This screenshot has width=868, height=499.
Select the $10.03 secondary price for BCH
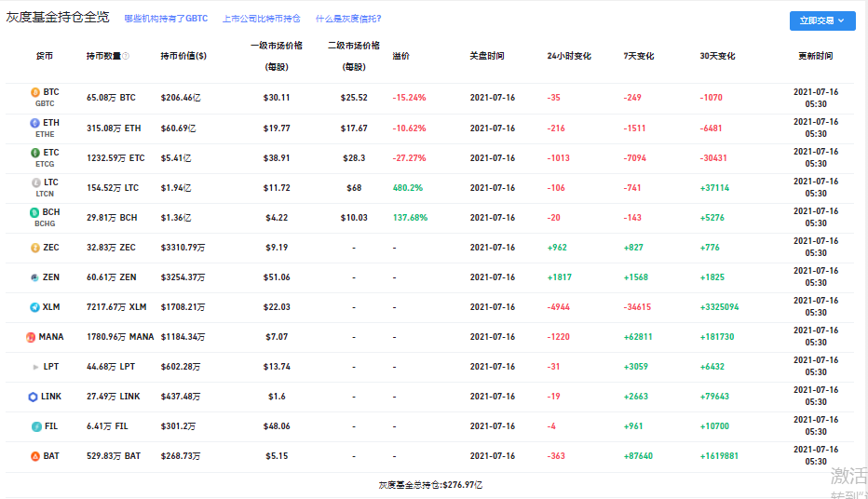coord(354,218)
